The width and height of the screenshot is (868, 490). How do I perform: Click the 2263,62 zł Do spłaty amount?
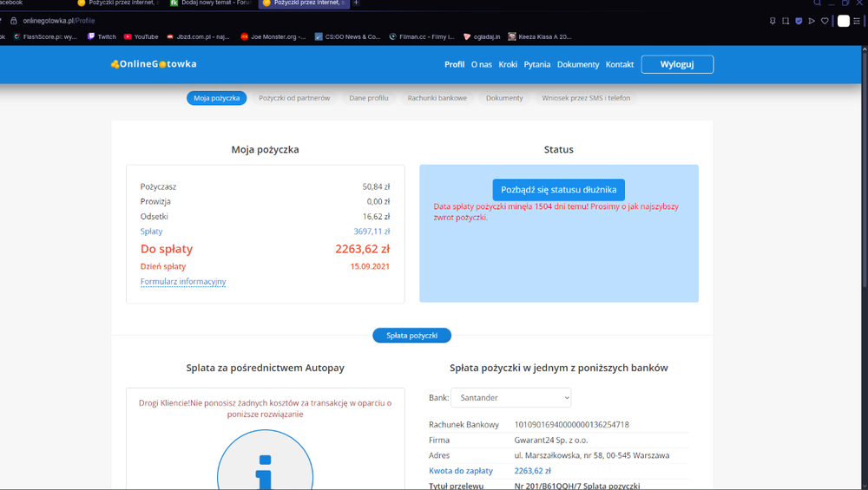coord(363,249)
